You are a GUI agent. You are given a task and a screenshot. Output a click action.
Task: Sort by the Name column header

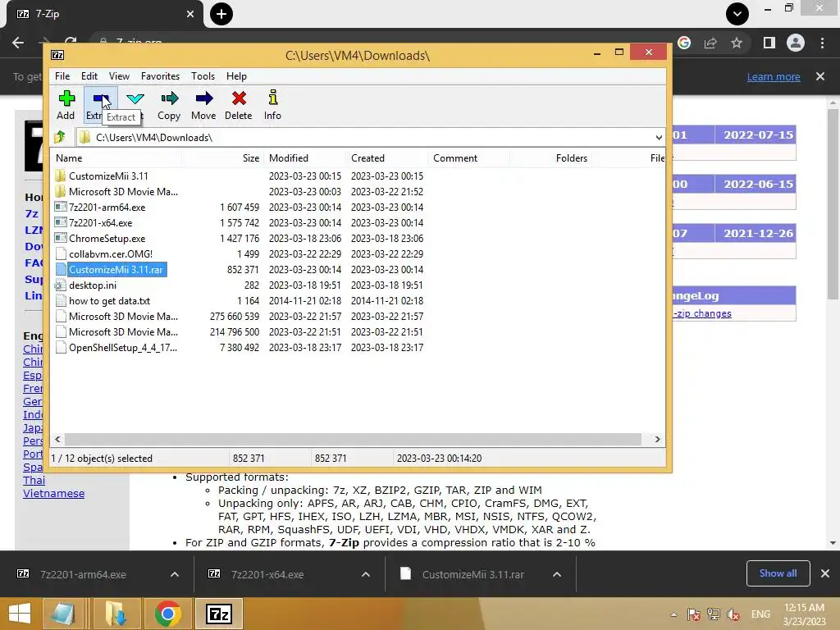coord(116,158)
